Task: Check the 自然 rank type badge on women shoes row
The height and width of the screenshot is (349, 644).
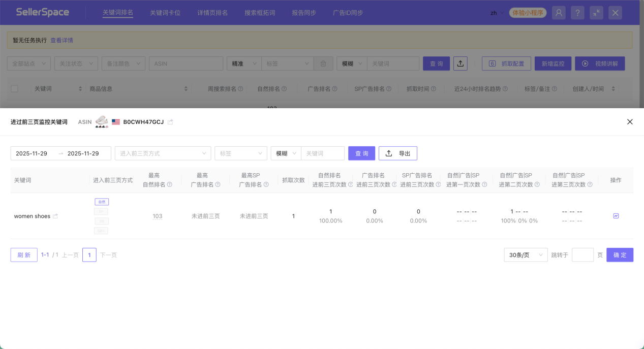Action: pos(101,201)
